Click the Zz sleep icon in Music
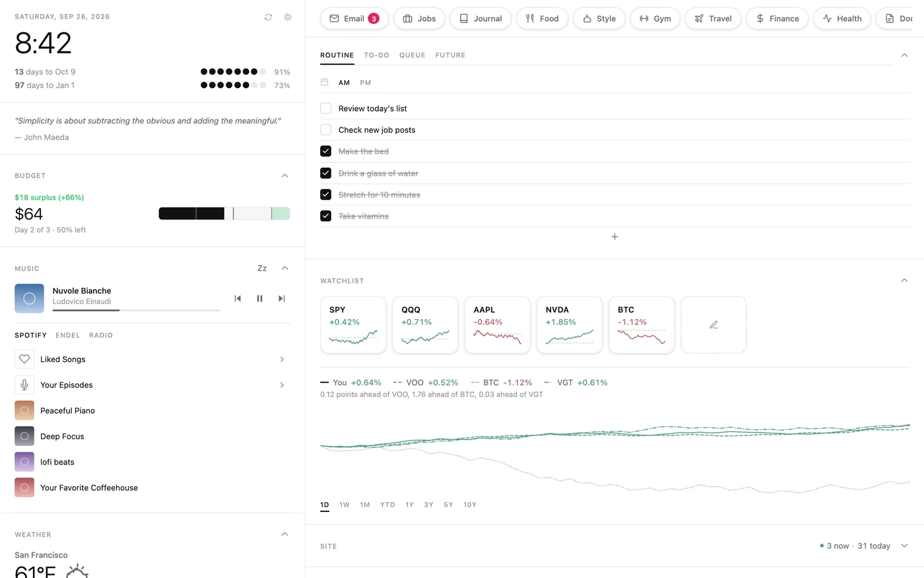Screen dimensions: 924x578 (262, 268)
